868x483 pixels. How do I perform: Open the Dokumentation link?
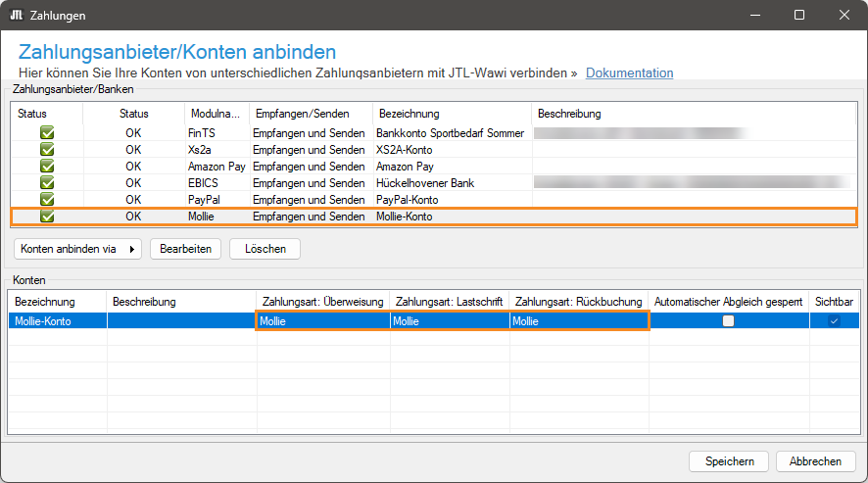629,73
